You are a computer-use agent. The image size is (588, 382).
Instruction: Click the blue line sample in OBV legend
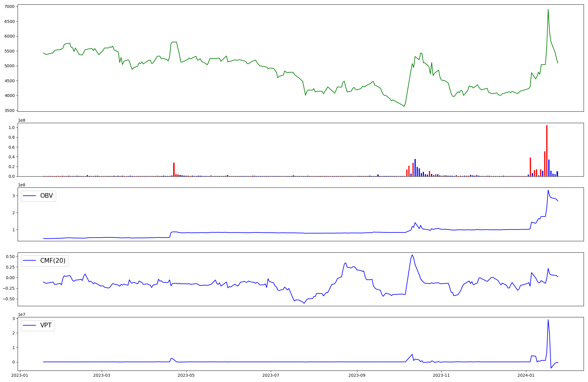(x=29, y=196)
